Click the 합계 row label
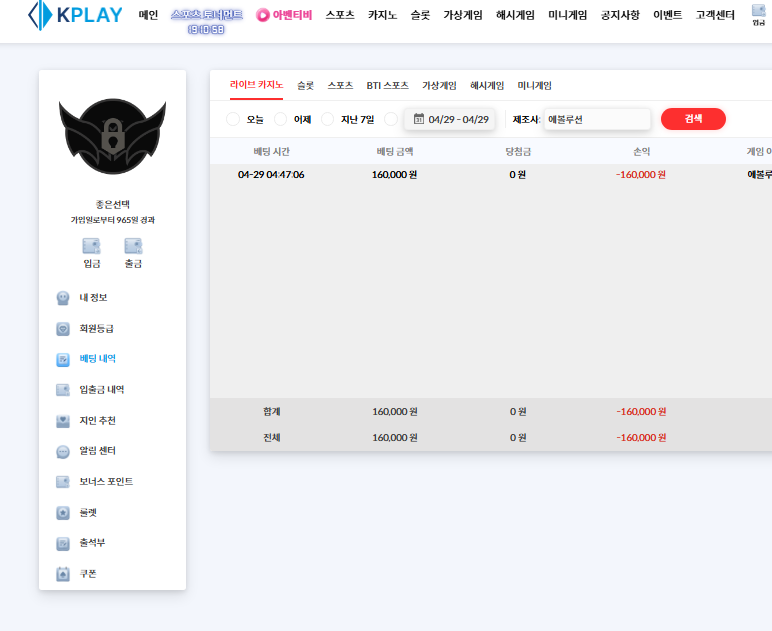This screenshot has width=772, height=631. (271, 411)
